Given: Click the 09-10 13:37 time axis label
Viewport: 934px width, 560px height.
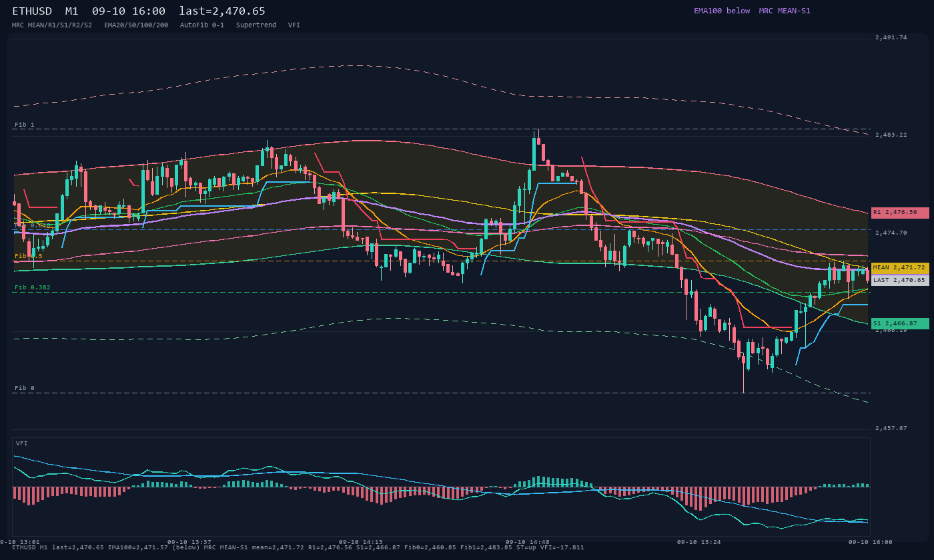Looking at the screenshot, I should [x=189, y=542].
